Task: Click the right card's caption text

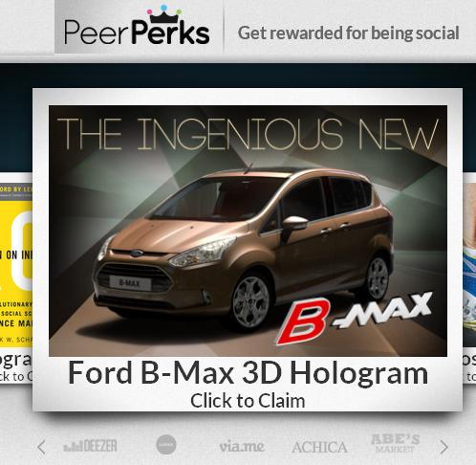Action: 470,367
